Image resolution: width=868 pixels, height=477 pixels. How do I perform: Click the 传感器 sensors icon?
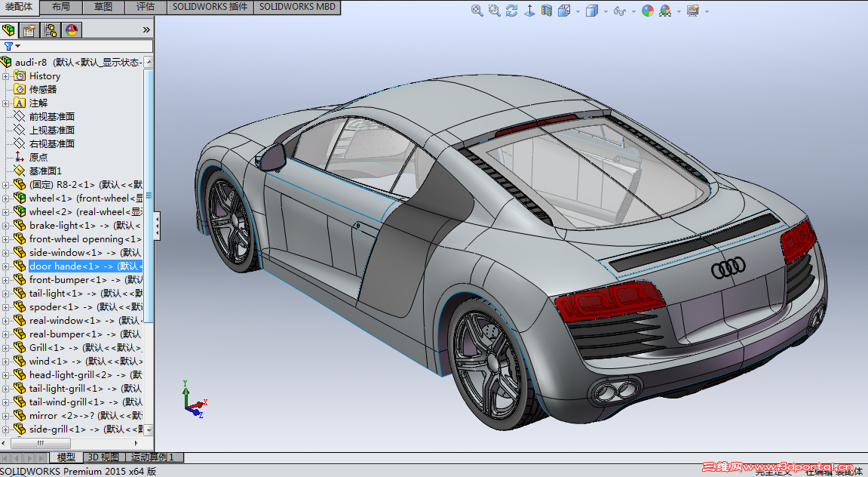pos(20,89)
